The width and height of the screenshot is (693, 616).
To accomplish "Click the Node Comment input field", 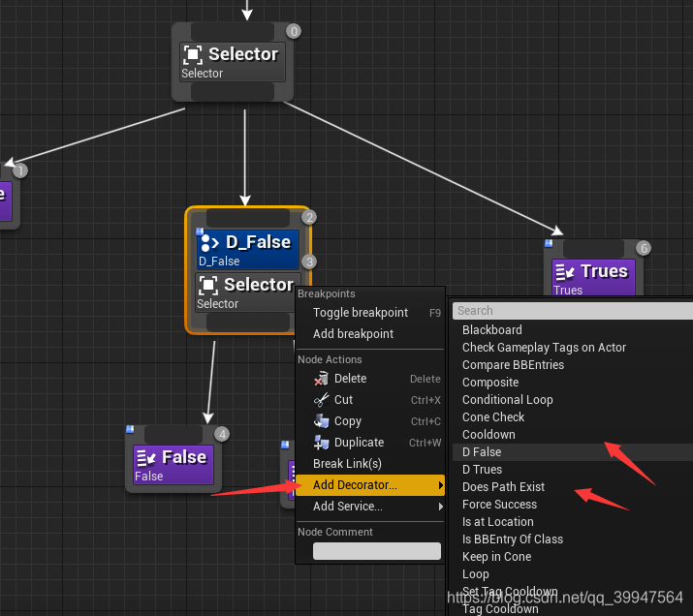I will (x=377, y=551).
